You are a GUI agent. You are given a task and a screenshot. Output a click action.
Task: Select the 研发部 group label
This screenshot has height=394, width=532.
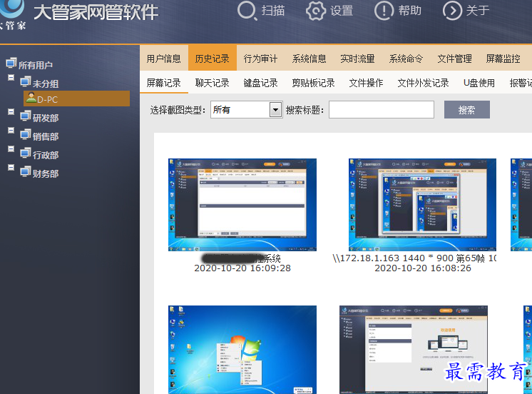46,118
